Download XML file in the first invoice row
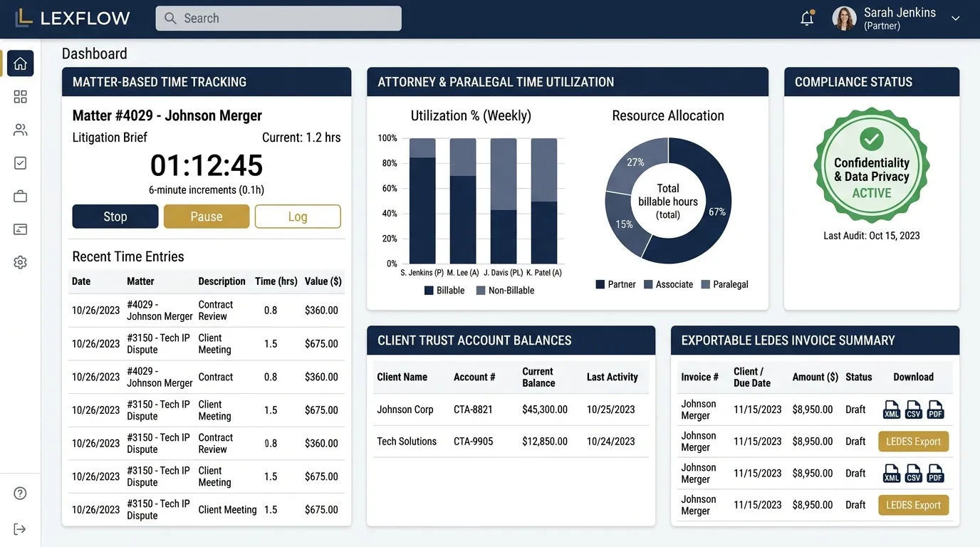 (892, 410)
